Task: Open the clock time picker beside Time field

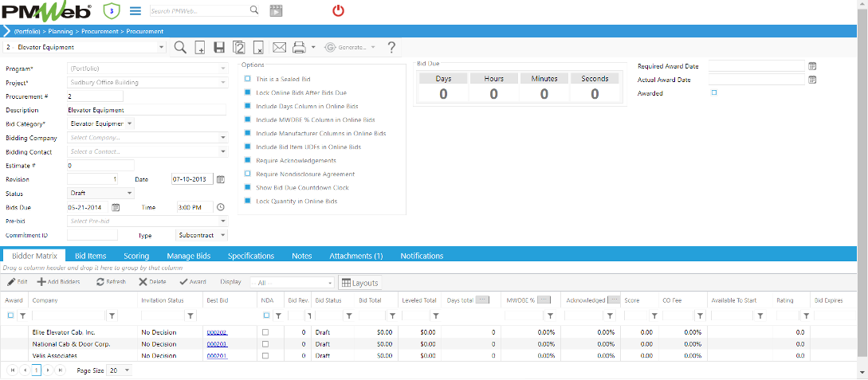Action: point(220,207)
